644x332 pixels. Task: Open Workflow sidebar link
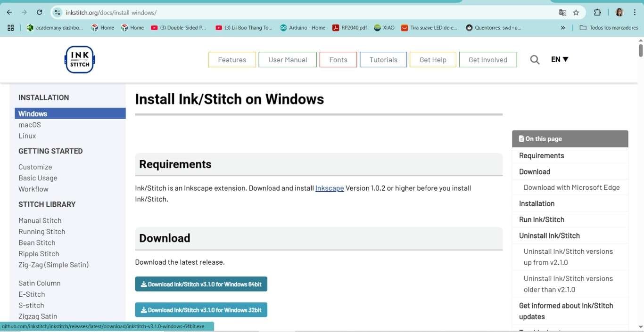[x=33, y=189]
